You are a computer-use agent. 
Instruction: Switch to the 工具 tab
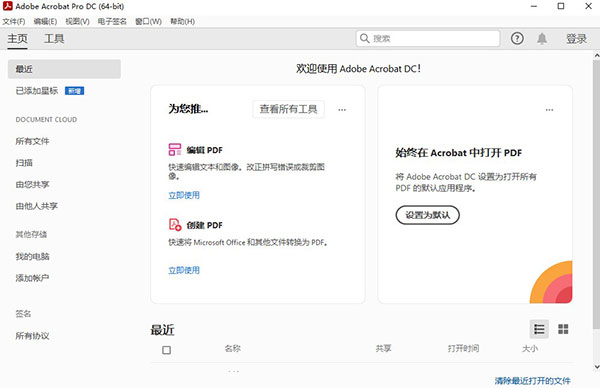54,39
